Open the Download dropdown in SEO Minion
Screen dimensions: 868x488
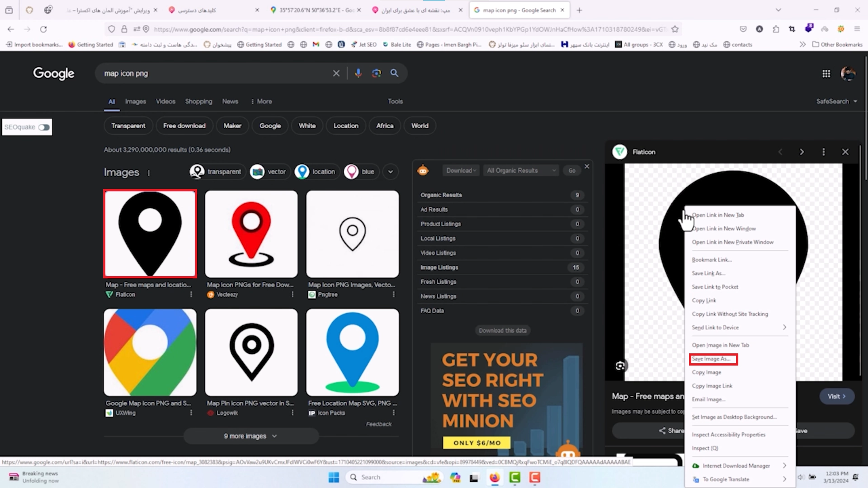point(461,170)
